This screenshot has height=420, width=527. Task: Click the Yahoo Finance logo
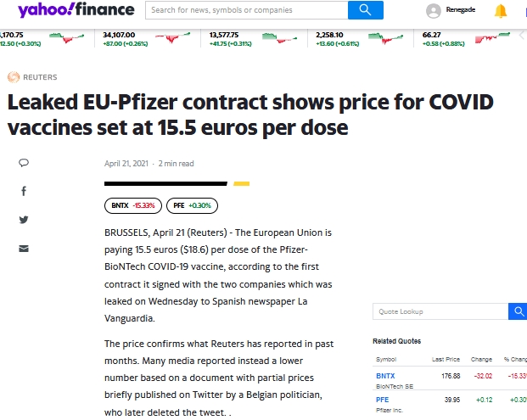point(76,9)
